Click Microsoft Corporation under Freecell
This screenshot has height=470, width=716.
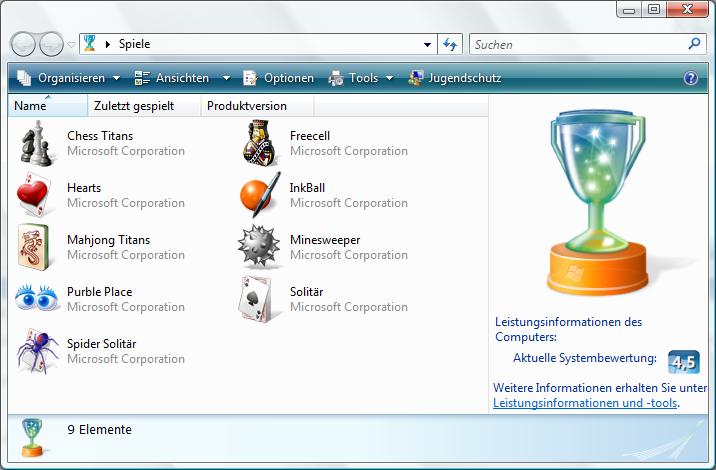pyautogui.click(x=348, y=151)
